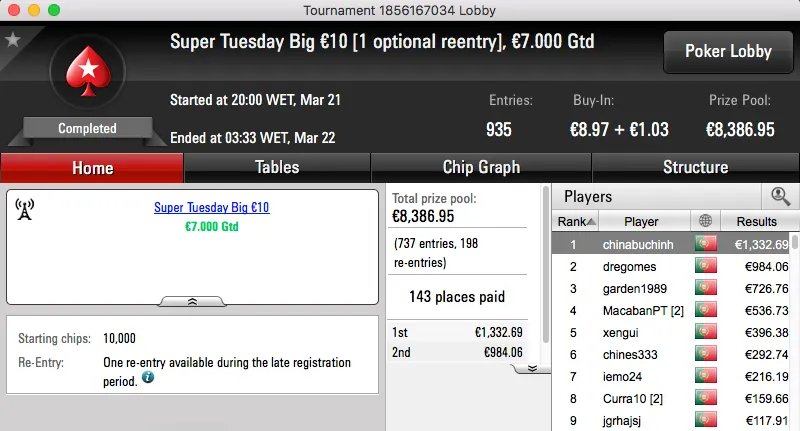Click the green macOS zoom button
Viewport: 800px width, 431px height.
point(51,9)
